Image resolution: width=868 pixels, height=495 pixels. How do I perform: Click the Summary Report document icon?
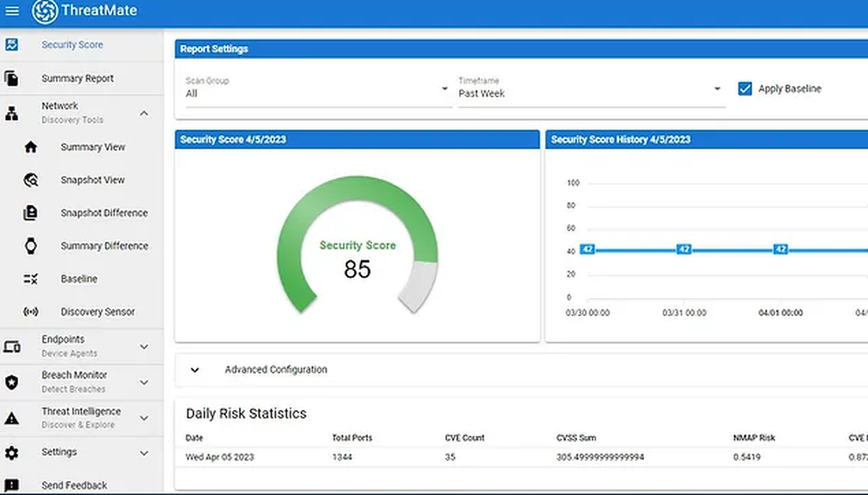(x=11, y=79)
